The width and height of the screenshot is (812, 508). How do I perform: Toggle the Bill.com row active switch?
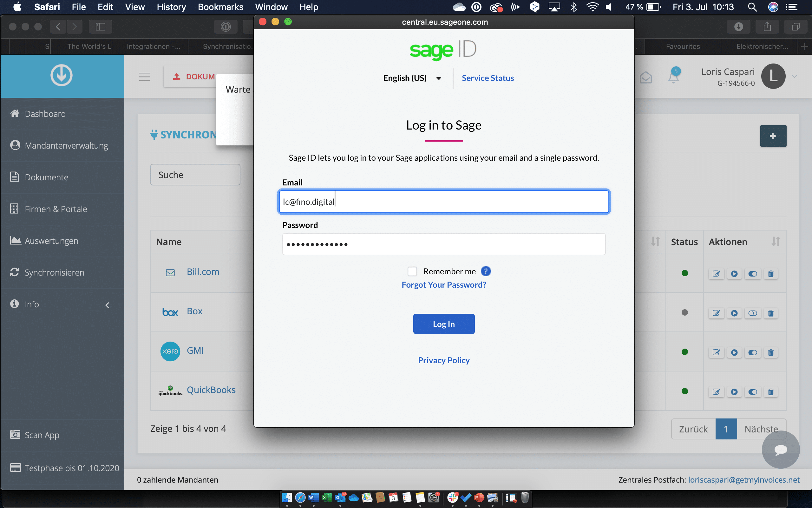(753, 274)
